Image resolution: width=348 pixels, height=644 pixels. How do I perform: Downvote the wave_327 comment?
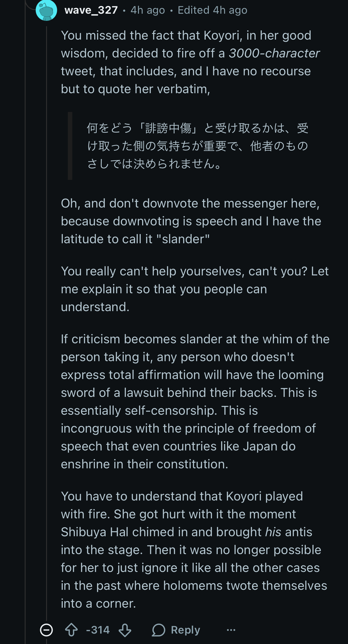(125, 630)
